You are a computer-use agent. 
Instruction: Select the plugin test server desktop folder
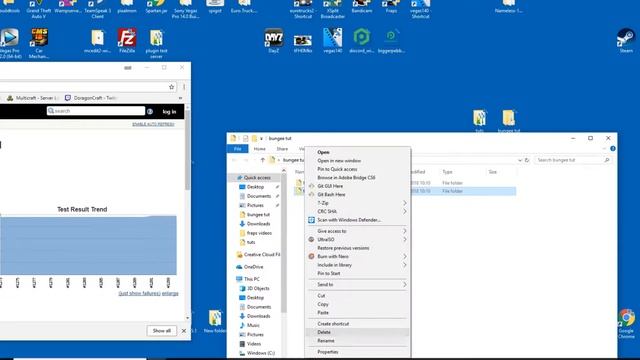[x=156, y=43]
